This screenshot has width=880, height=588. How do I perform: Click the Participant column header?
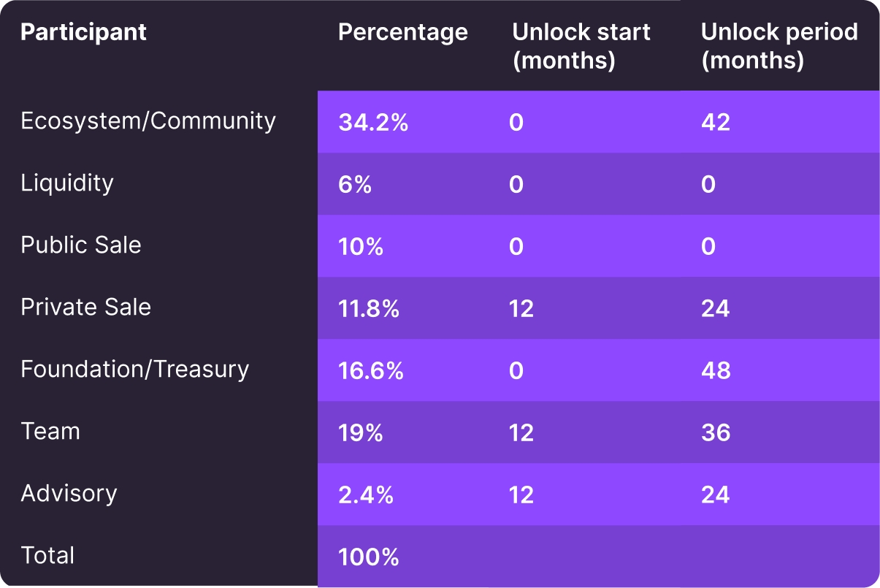(x=83, y=32)
